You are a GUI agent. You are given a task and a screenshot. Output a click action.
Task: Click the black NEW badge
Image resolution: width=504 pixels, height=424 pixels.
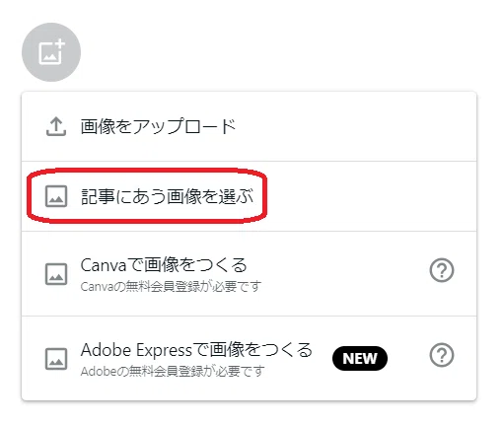(360, 358)
